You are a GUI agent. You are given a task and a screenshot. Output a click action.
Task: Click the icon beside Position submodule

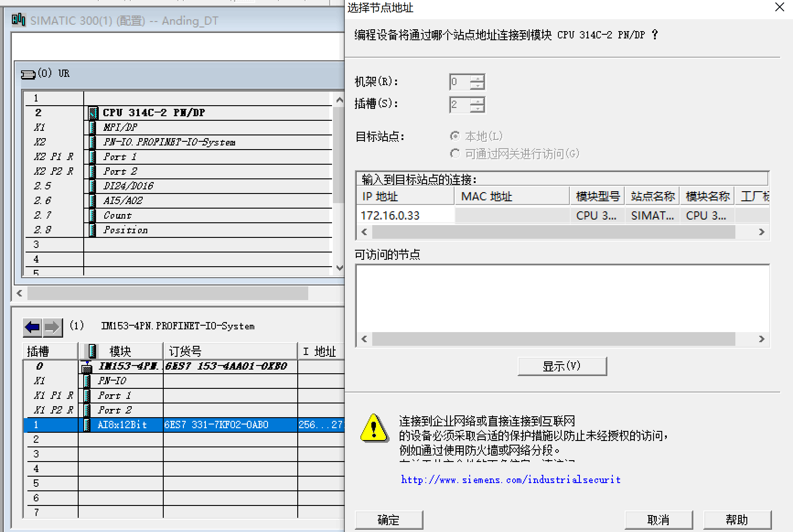pos(92,230)
